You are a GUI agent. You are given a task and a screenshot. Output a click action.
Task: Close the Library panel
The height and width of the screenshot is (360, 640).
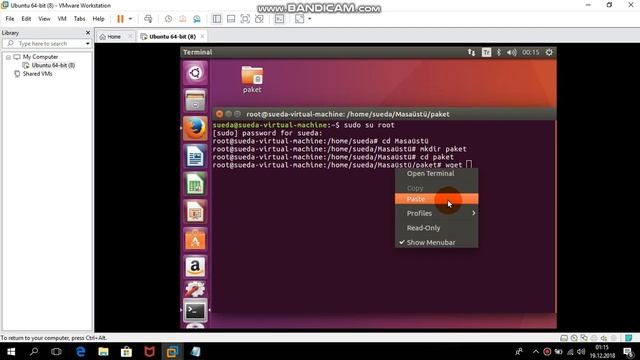(x=88, y=33)
